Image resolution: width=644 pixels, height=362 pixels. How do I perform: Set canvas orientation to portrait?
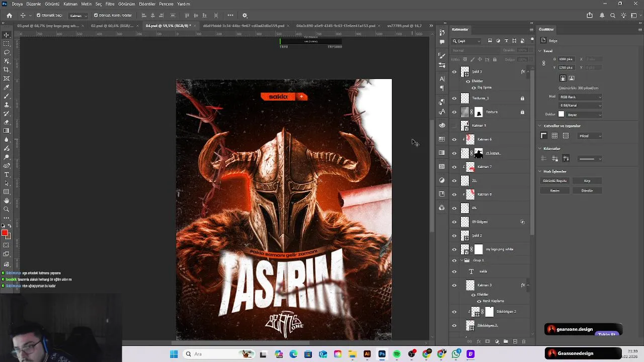point(563,78)
